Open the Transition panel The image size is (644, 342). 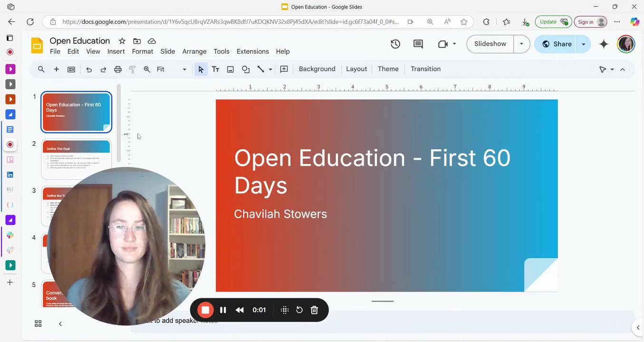425,69
